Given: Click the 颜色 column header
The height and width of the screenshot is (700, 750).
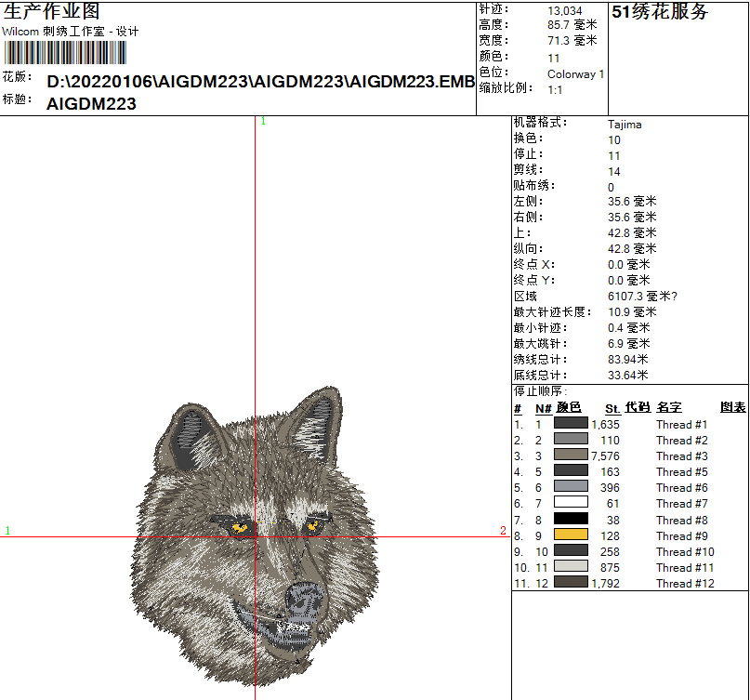Looking at the screenshot, I should click(x=569, y=408).
